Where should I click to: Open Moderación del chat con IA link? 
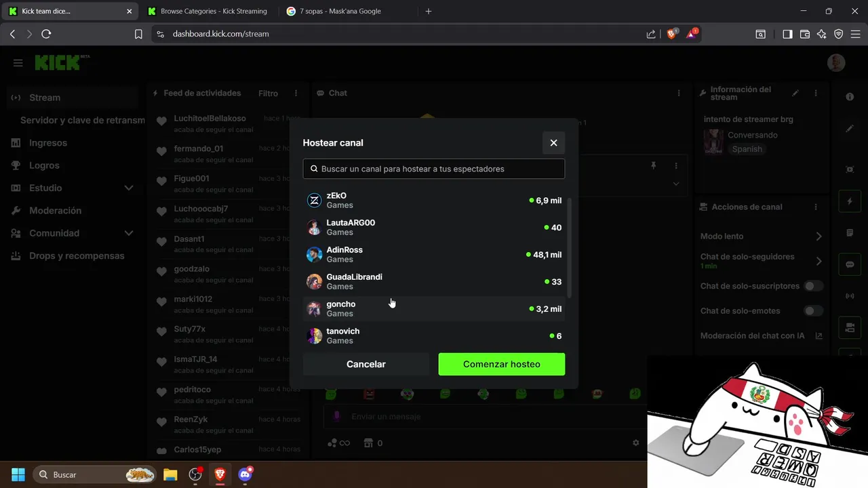(x=762, y=336)
